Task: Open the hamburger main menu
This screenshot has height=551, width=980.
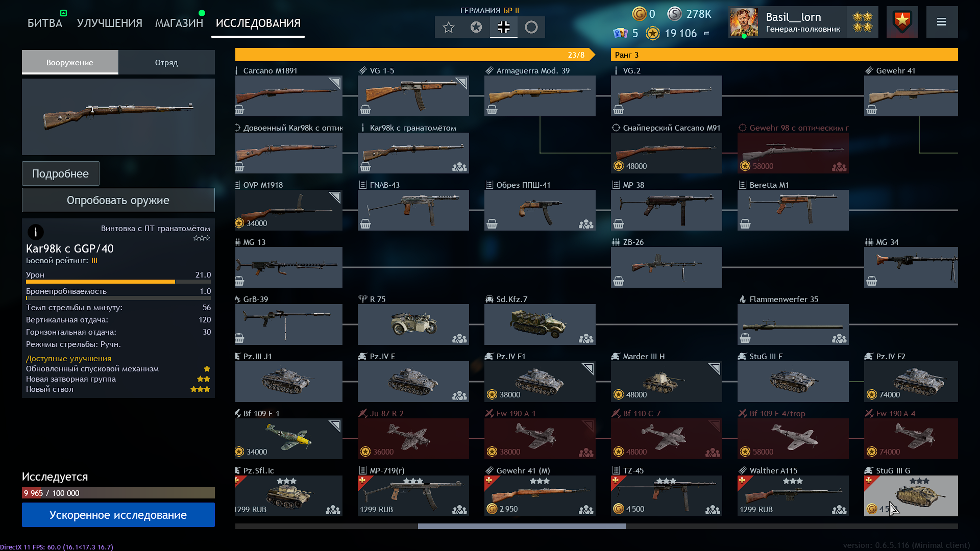Action: pos(942,22)
